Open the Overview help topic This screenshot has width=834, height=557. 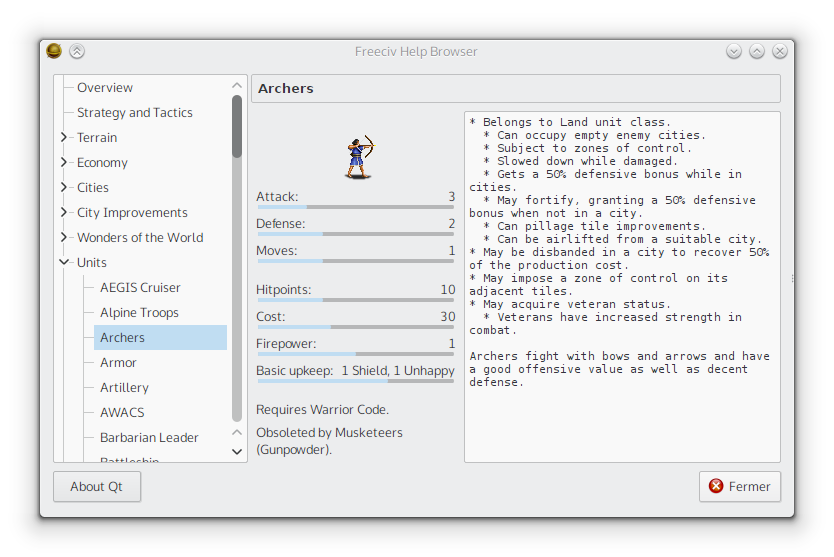click(105, 88)
